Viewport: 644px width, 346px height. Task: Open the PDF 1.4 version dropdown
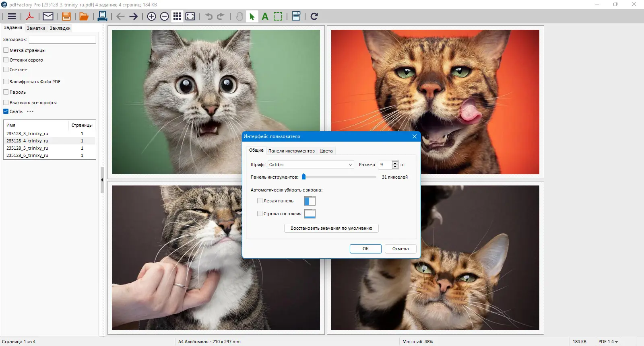pyautogui.click(x=608, y=342)
